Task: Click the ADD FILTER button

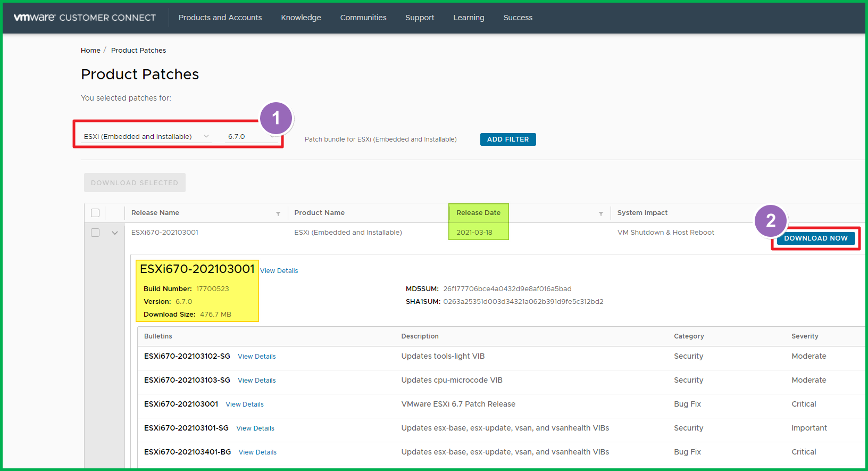Action: pos(508,139)
